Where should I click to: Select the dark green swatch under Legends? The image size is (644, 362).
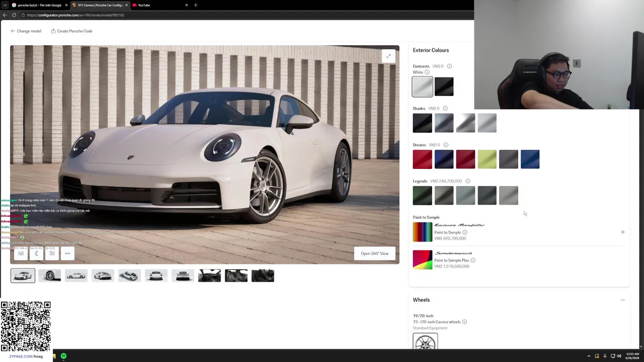click(x=422, y=196)
